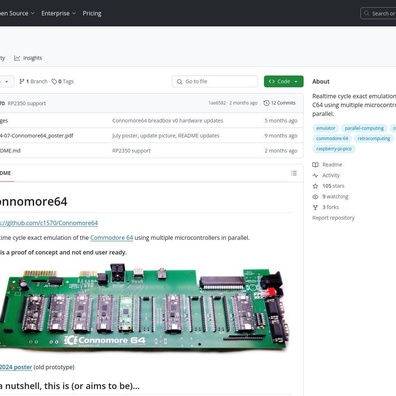Click '9 months ago' timestamp
The width and height of the screenshot is (396, 396).
[x=281, y=136]
